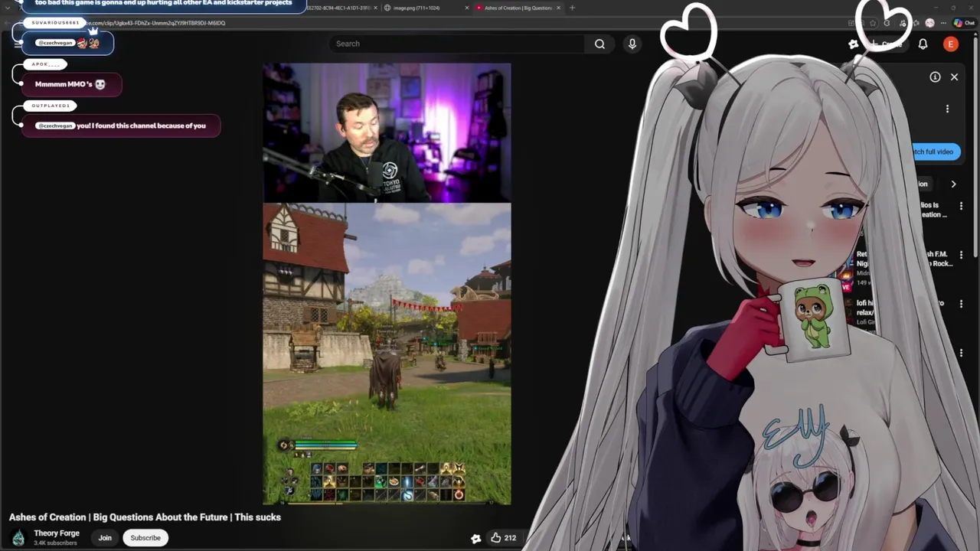Open YouTube notifications bell
Viewport: 980px width, 551px height.
point(923,44)
